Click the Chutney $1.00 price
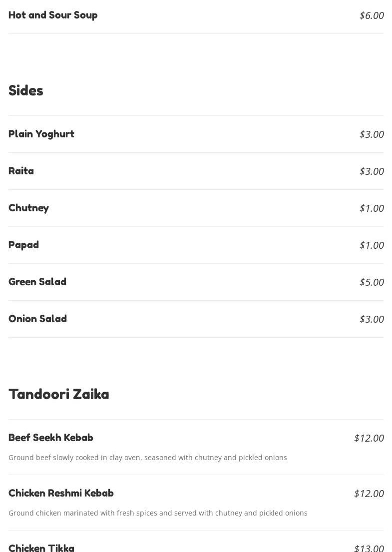Image resolution: width=392 pixels, height=552 pixels. (x=372, y=208)
